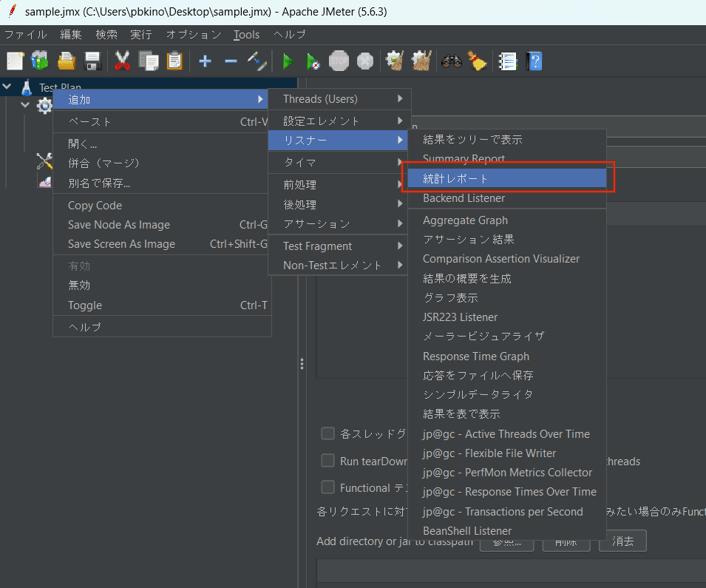This screenshot has height=588, width=706.
Task: Open the Templates toolbar icon
Action: coord(40,61)
